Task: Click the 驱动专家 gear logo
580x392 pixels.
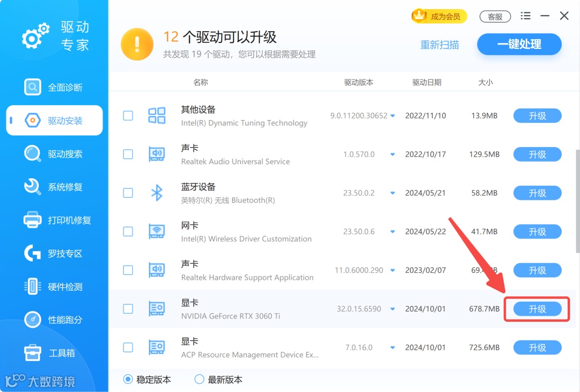Action: [x=35, y=36]
